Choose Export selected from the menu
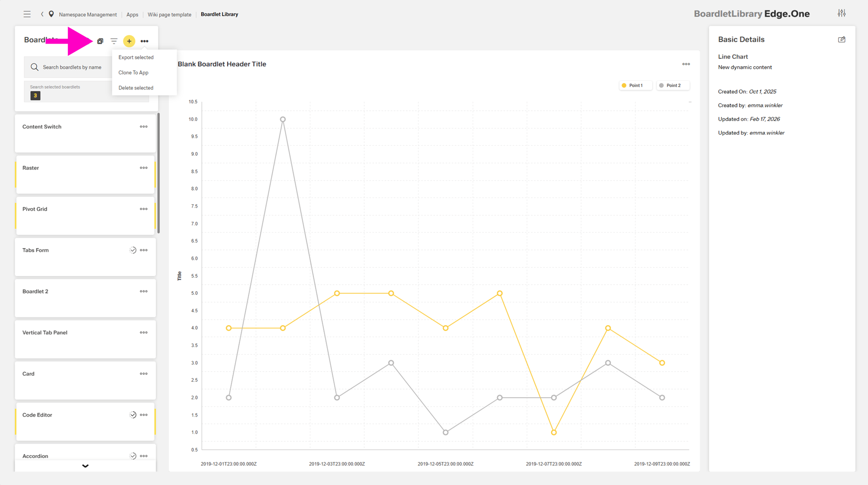 pyautogui.click(x=136, y=57)
